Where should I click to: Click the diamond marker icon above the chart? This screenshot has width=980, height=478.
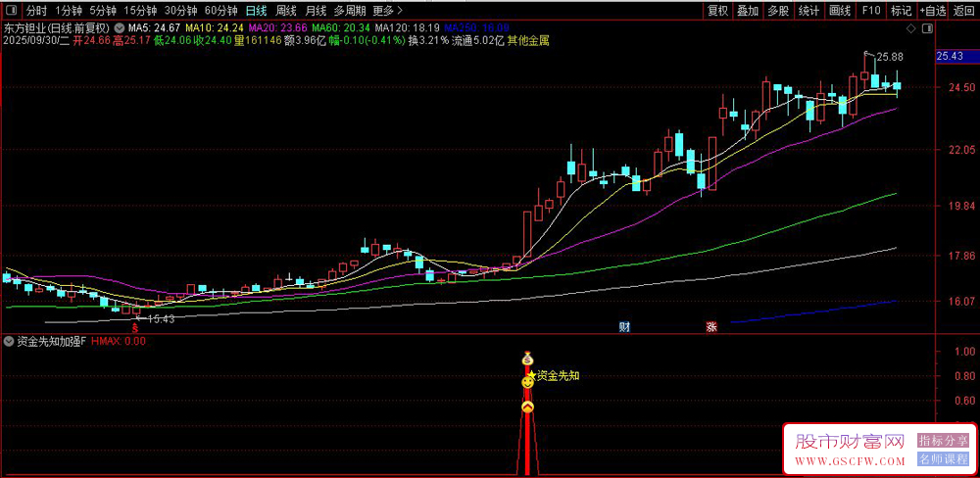910,28
